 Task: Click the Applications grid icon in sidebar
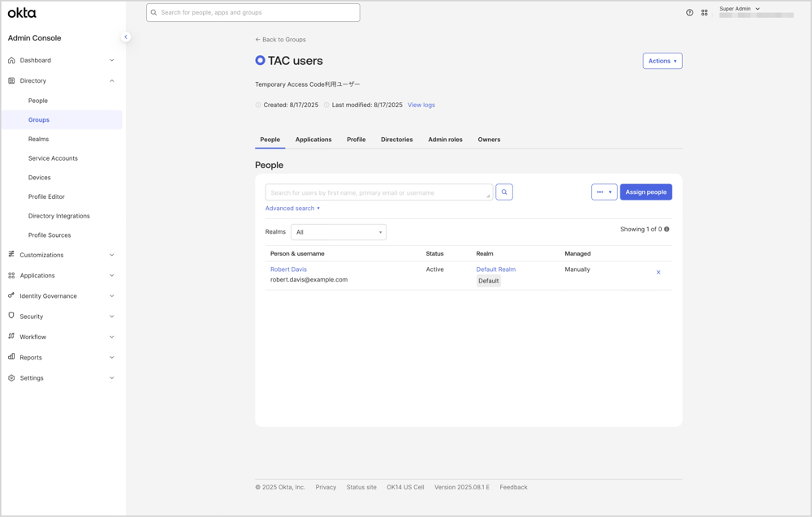point(11,275)
